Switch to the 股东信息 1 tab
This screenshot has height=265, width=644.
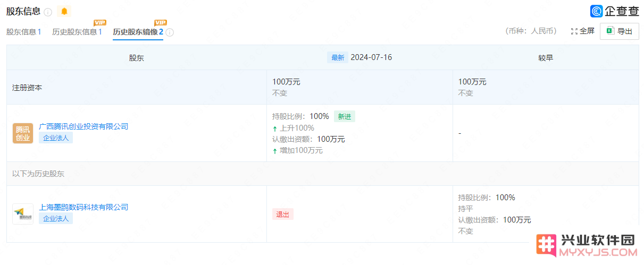23,32
